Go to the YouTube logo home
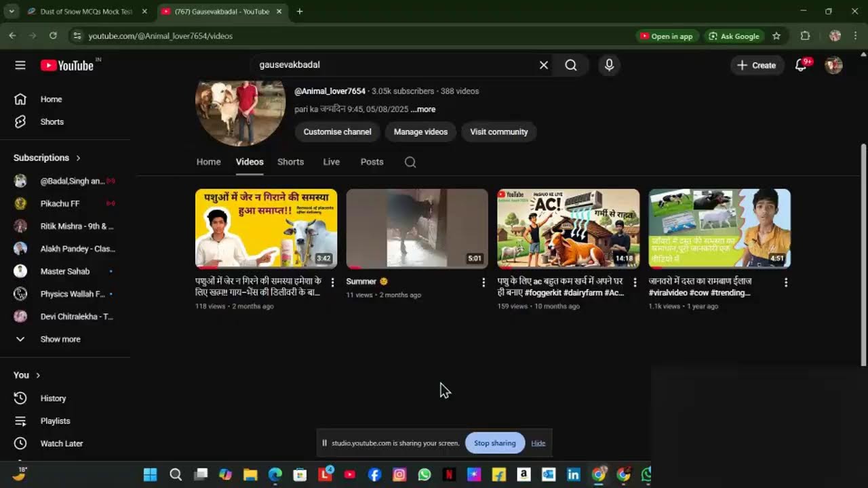 67,65
